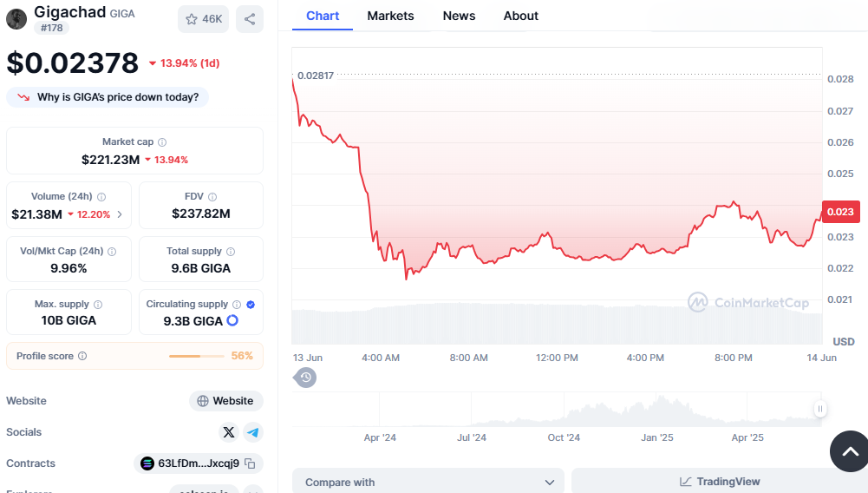This screenshot has width=868, height=493.
Task: Show Vol/Mkt Cap (24h) info icon
Action: [x=112, y=252]
